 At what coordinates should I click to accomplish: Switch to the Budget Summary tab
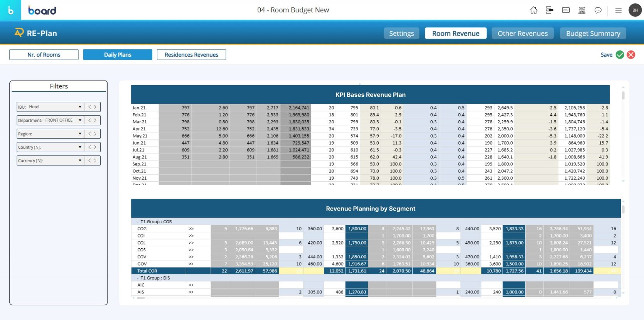593,34
